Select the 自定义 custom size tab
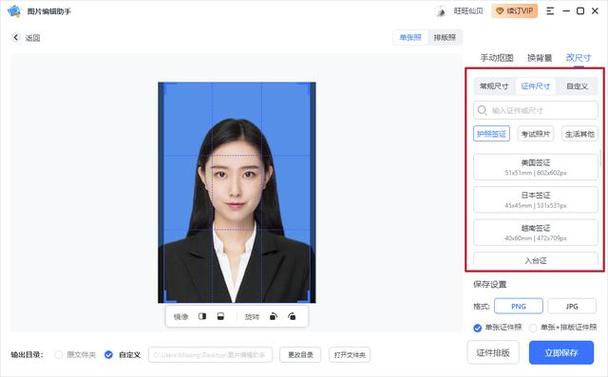608x377 pixels. pos(577,86)
